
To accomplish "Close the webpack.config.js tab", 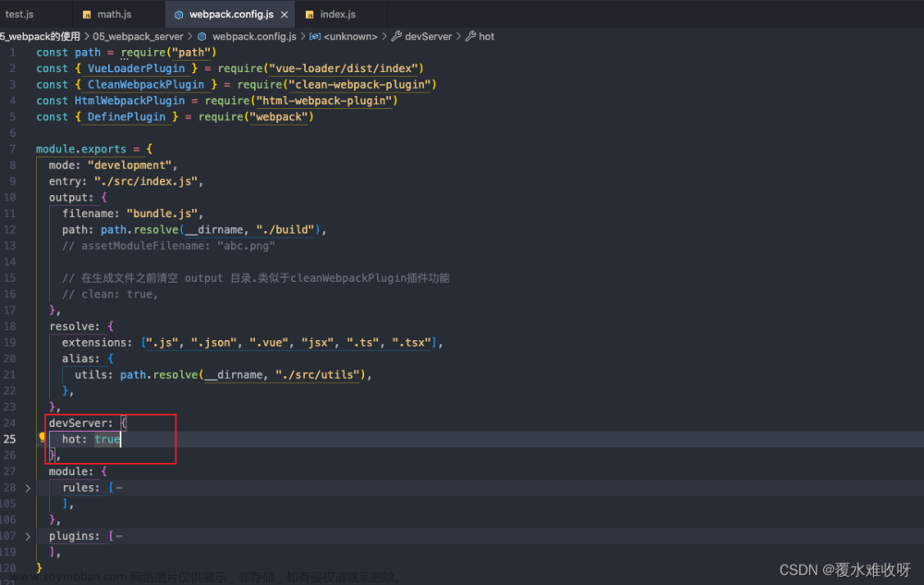I will (x=285, y=15).
